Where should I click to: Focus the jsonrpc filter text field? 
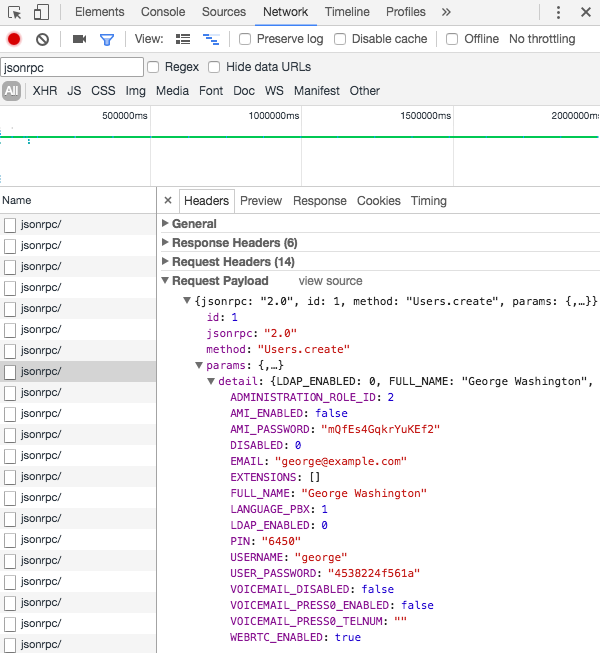72,67
